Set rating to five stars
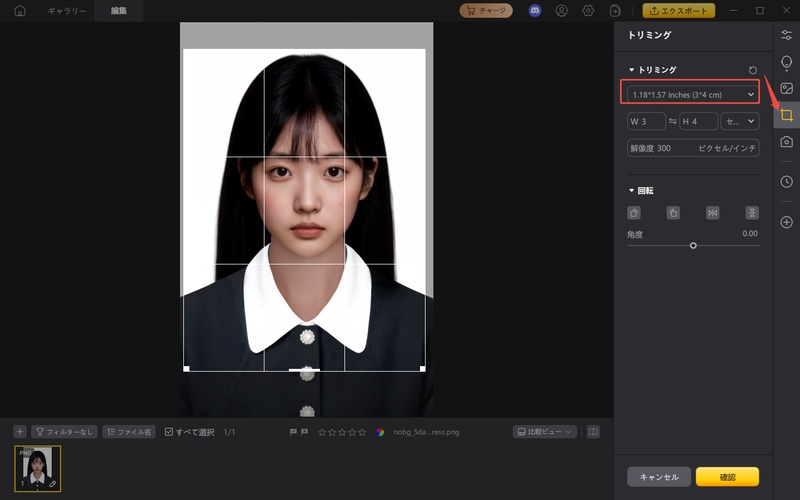800x500 pixels. pos(362,432)
